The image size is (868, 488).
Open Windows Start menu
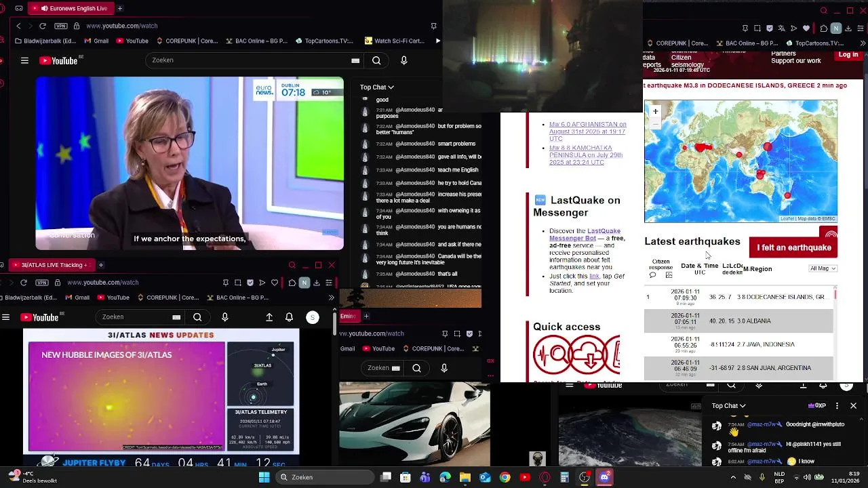[264, 477]
